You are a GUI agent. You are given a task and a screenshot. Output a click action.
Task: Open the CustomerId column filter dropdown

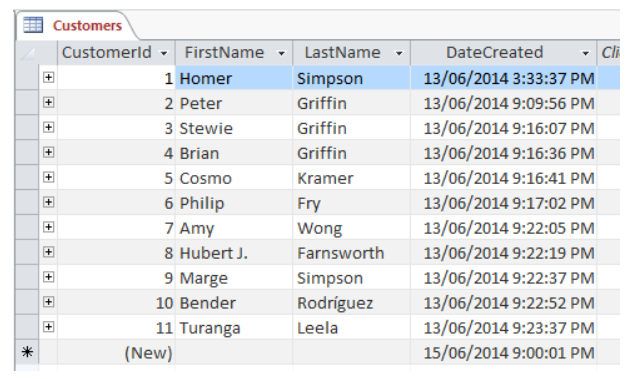pyautogui.click(x=164, y=53)
